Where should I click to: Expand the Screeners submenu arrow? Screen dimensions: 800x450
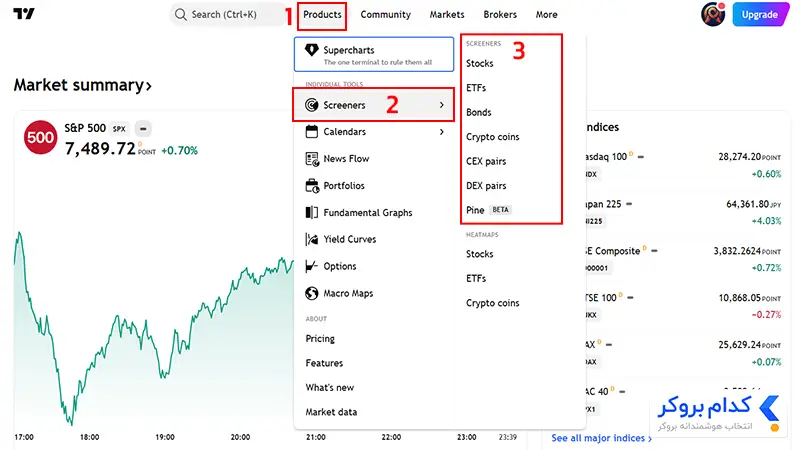pos(442,105)
